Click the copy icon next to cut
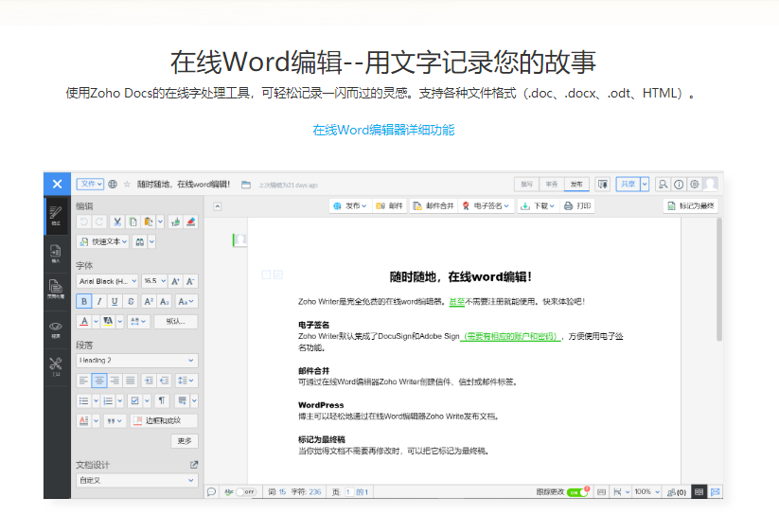 (133, 222)
